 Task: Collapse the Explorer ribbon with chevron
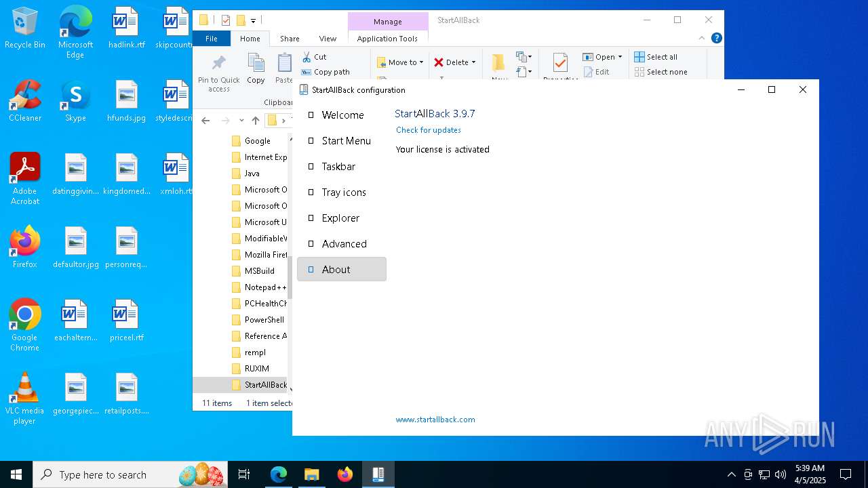pyautogui.click(x=702, y=38)
